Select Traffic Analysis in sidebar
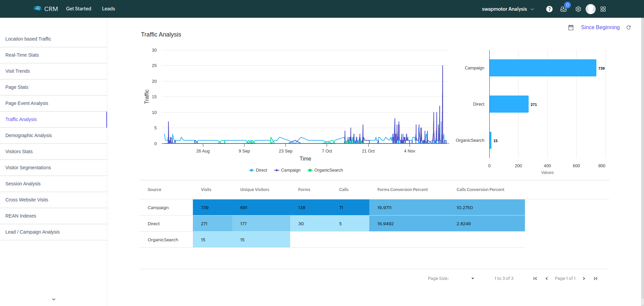 [x=53, y=120]
